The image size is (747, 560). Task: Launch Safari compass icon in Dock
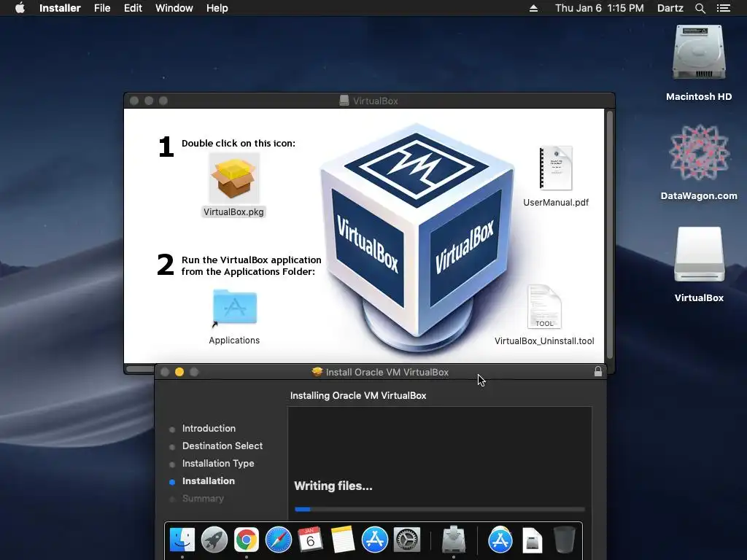tap(278, 540)
